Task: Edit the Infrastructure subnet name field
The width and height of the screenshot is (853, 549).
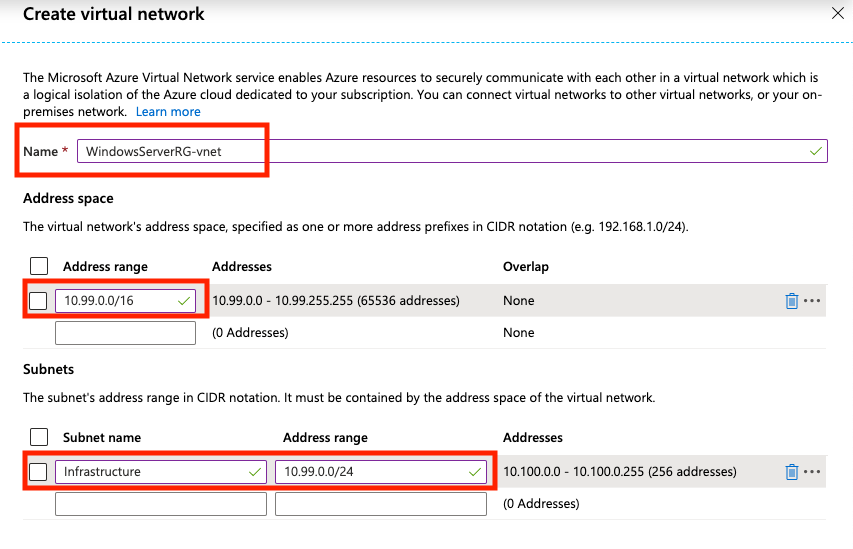Action: pos(150,472)
